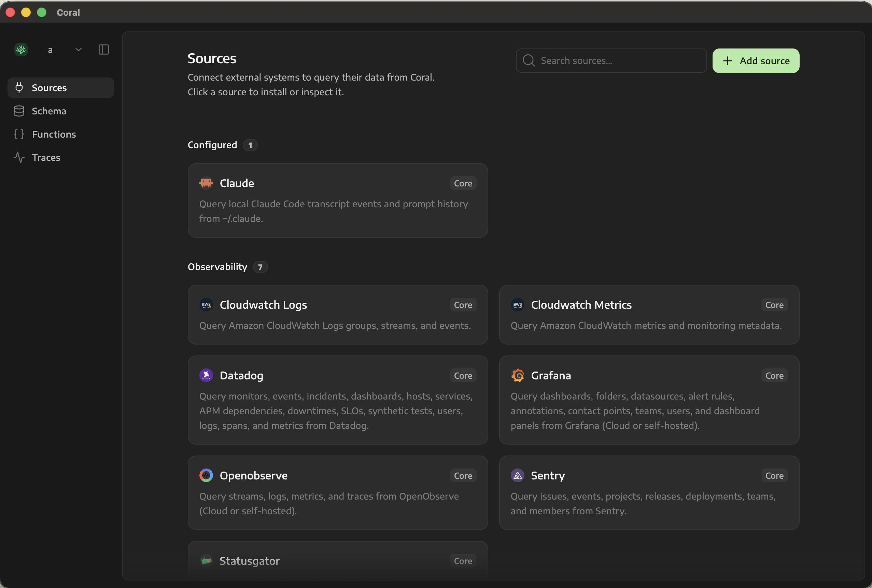Click the Claude source icon
The image size is (872, 588).
206,183
